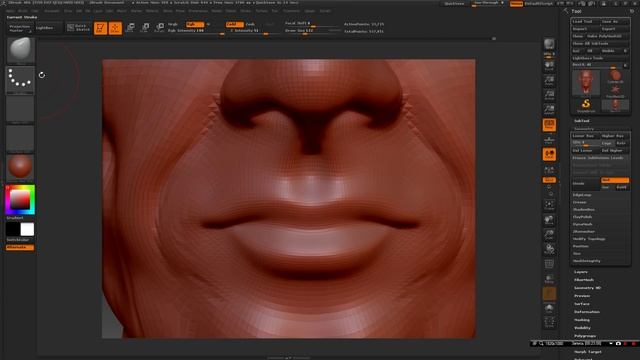Click the Del Lower button
Image resolution: width=640 pixels, height=360 pixels.
pyautogui.click(x=585, y=150)
